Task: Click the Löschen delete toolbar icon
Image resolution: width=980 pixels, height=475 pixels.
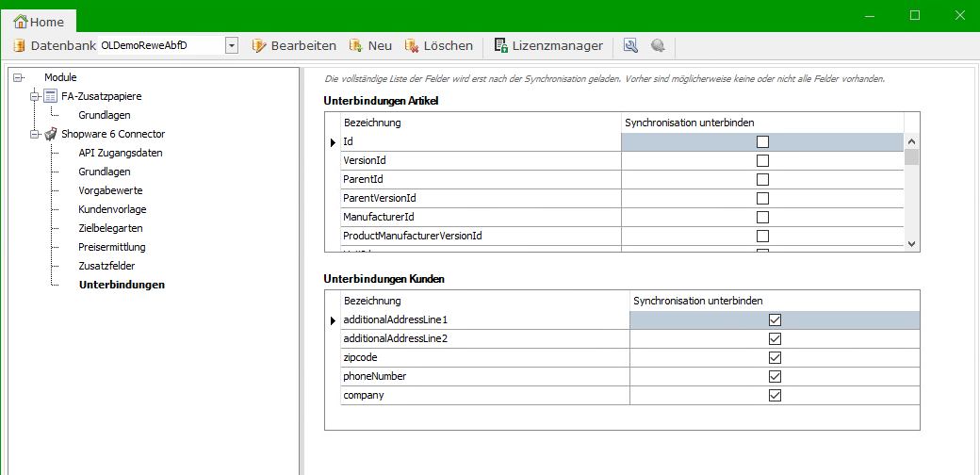Action: click(x=412, y=45)
